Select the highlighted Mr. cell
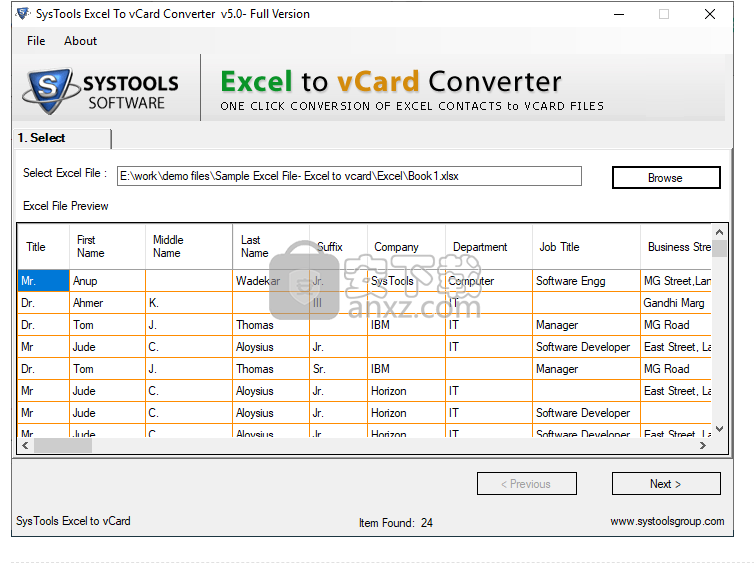Screen dimensions: 754x564 (43, 281)
